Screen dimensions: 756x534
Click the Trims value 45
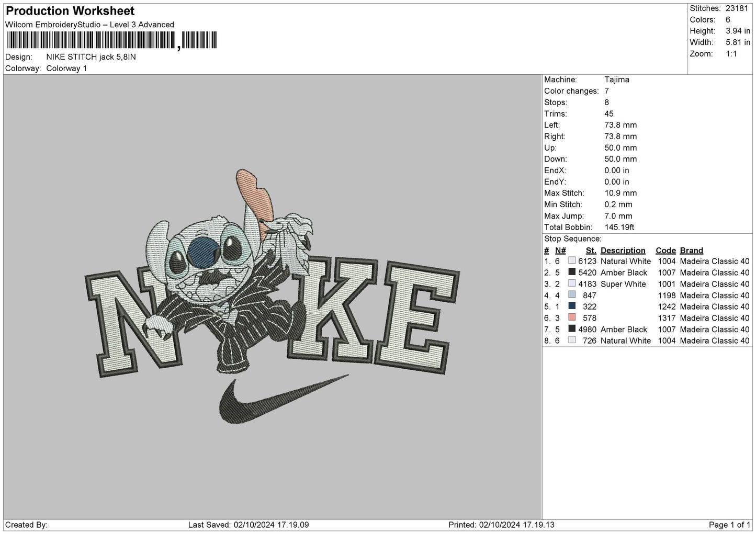(x=609, y=113)
